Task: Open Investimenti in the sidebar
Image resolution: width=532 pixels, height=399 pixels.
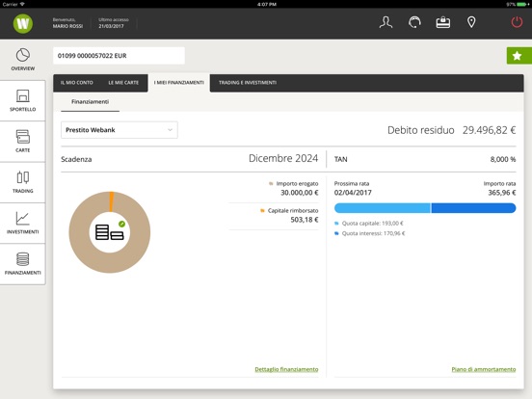Action: [x=23, y=223]
